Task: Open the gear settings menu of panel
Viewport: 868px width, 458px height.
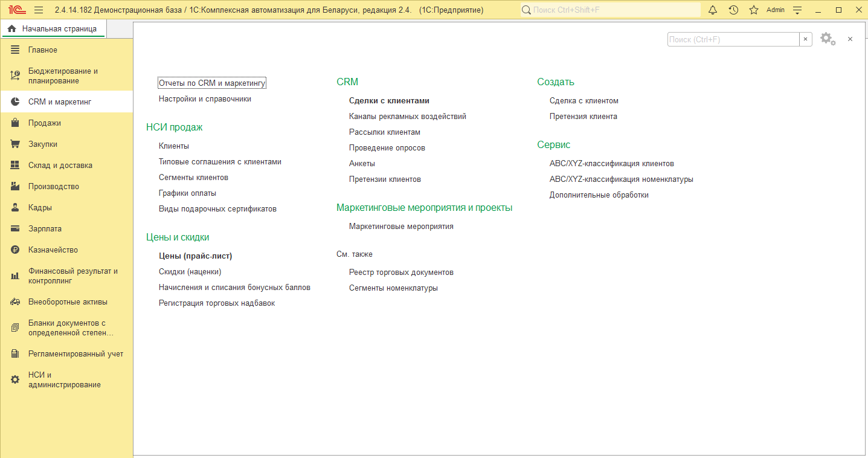Action: pos(828,39)
